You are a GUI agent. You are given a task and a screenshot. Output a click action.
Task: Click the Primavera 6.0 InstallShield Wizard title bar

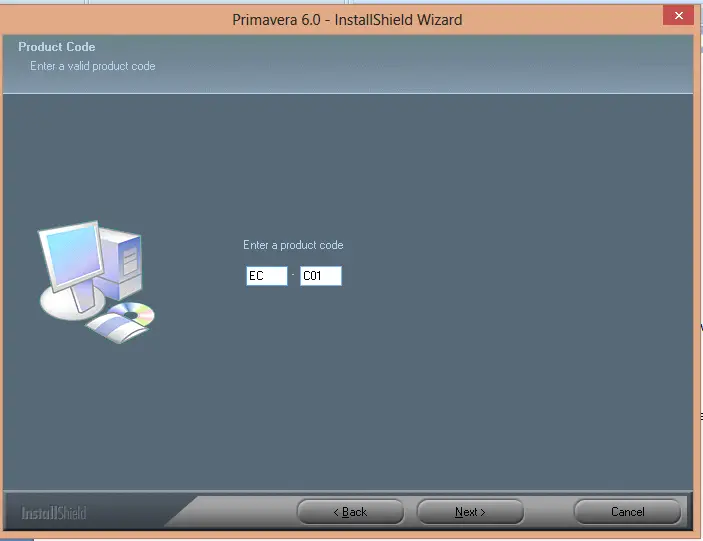[x=347, y=20]
